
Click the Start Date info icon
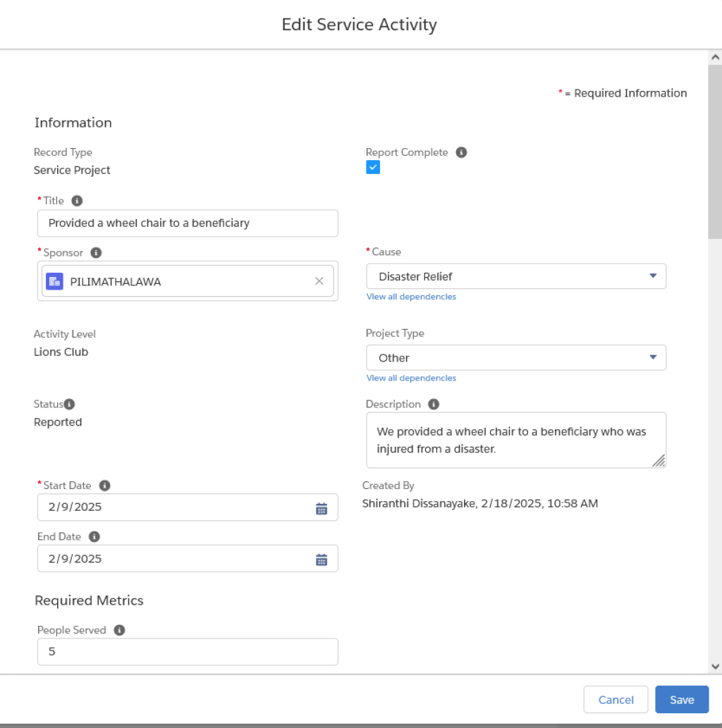click(104, 486)
